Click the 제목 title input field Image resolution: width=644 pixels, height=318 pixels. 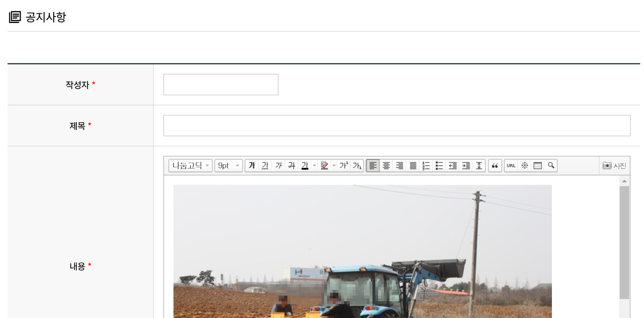(x=397, y=126)
